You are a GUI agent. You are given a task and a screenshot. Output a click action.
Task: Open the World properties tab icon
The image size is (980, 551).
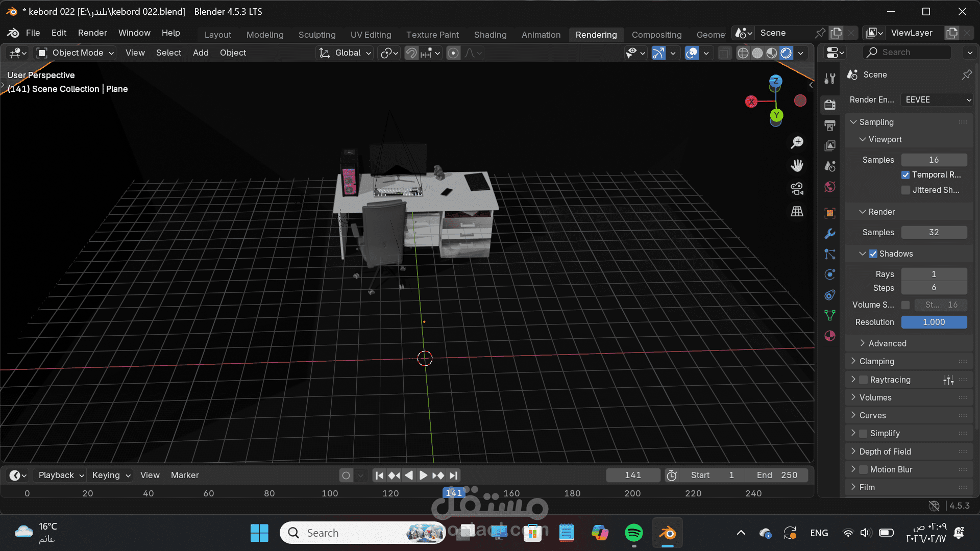830,187
